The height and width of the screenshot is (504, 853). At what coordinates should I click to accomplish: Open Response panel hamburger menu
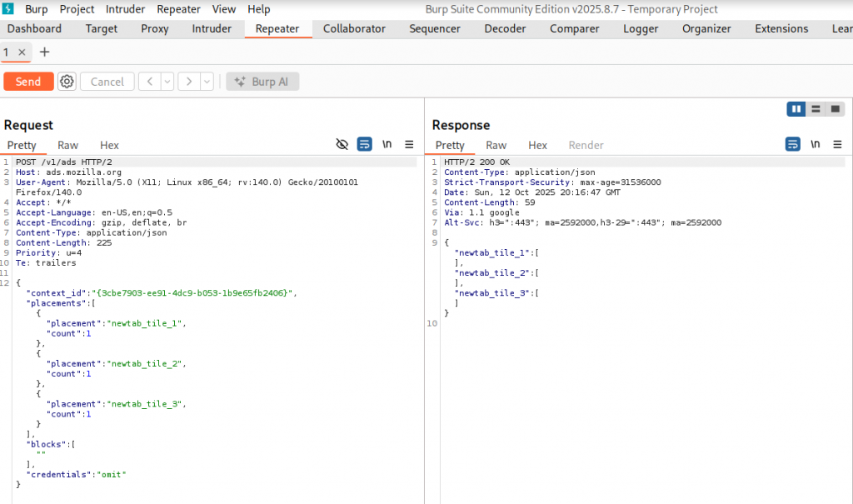coord(837,144)
